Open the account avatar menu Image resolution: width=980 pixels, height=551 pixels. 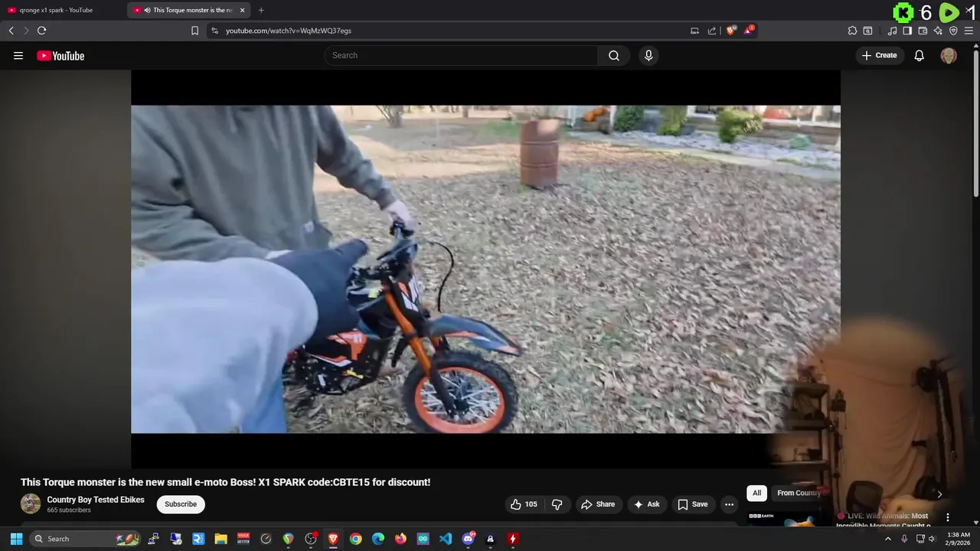point(949,55)
